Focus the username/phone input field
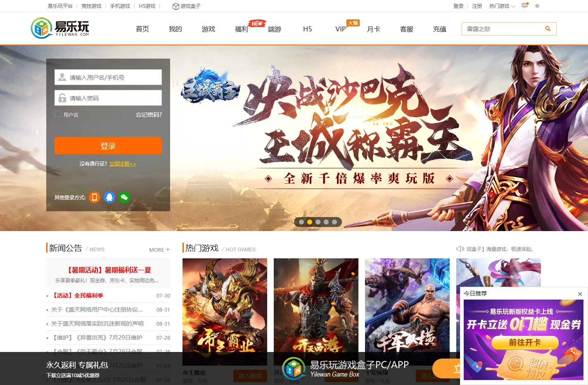Image resolution: width=588 pixels, height=385 pixels. tap(108, 77)
